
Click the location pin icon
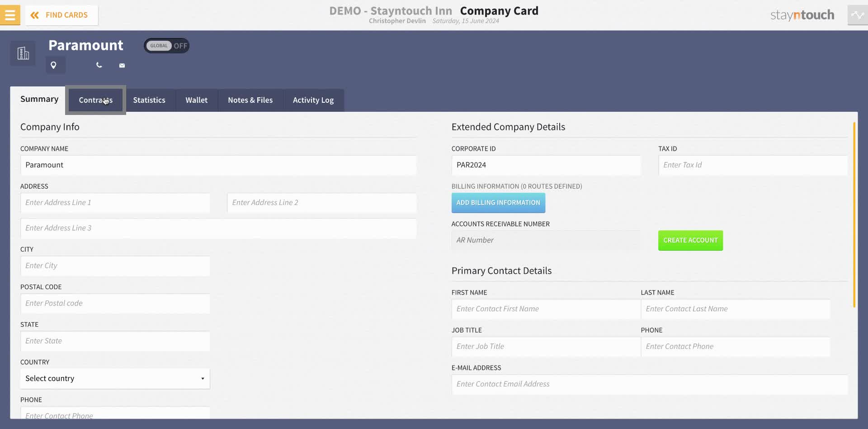coord(53,65)
